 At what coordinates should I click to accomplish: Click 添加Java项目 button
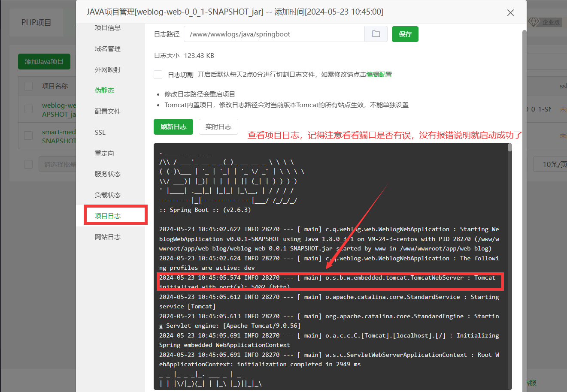[x=44, y=61]
